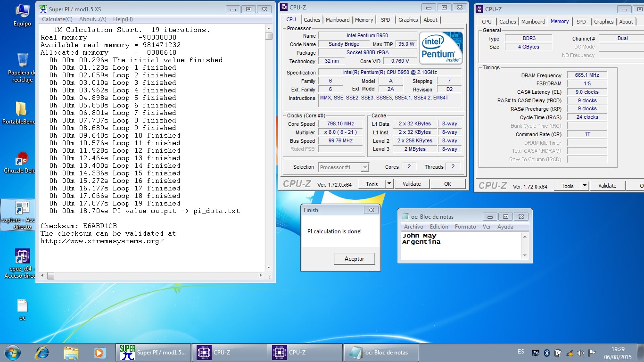Open the Calculate menu in Super PI

(x=57, y=19)
